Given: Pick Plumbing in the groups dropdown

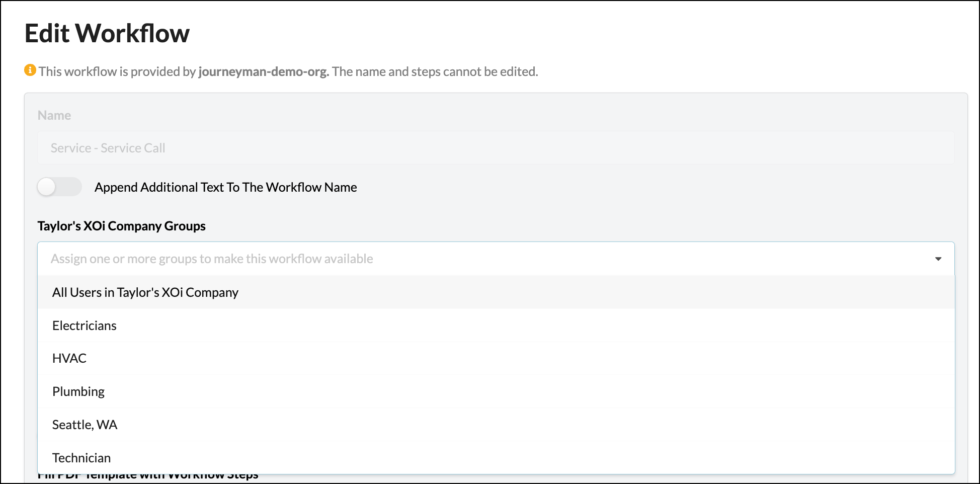Looking at the screenshot, I should [x=78, y=391].
